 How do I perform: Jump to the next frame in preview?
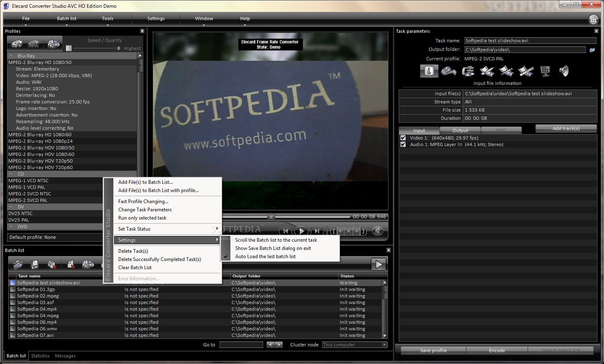click(317, 231)
